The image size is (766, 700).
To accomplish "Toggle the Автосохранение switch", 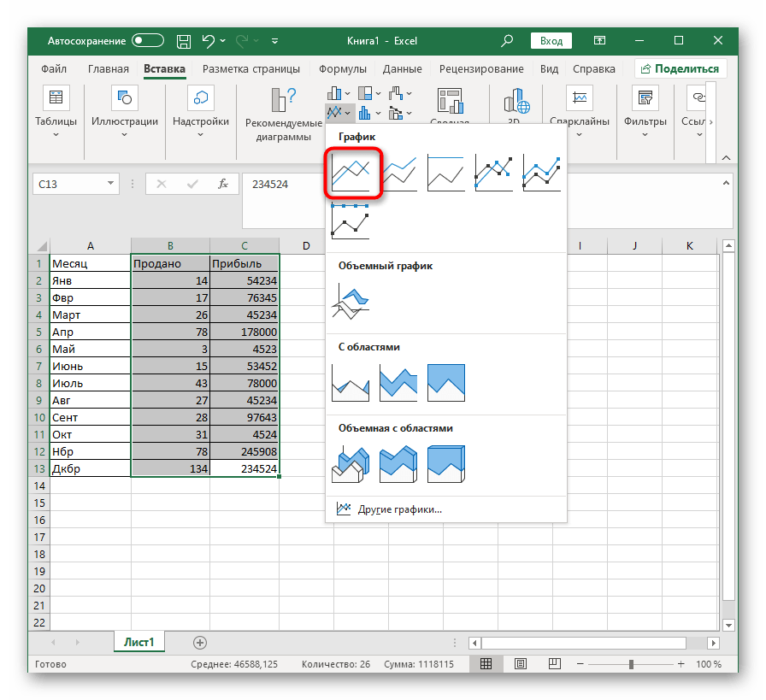I will (x=148, y=40).
